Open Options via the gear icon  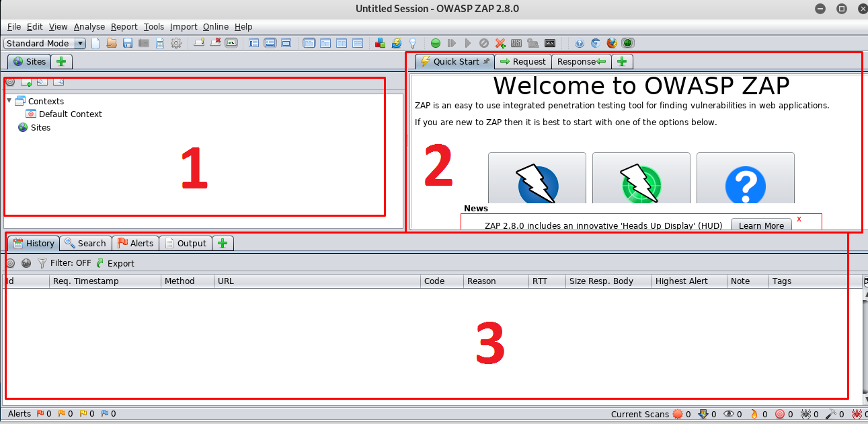pos(176,43)
